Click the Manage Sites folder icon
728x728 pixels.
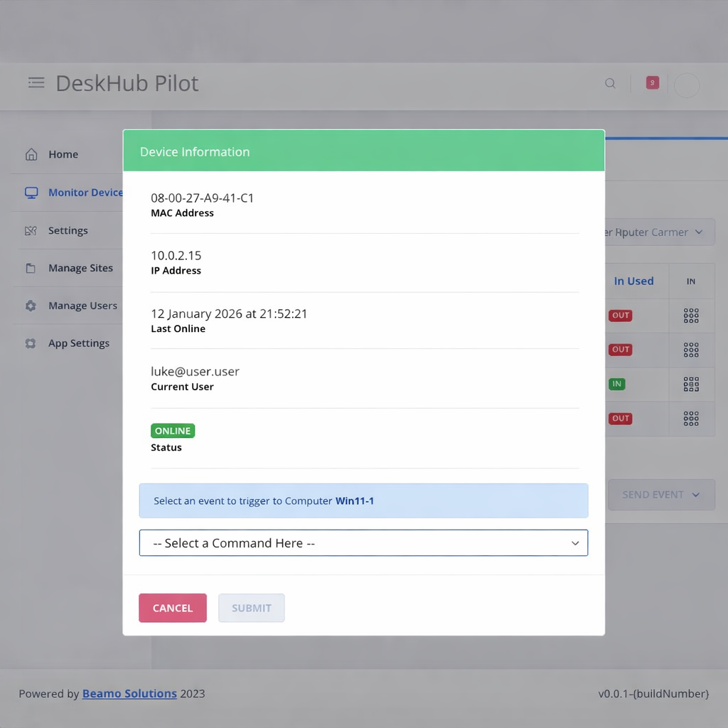(x=31, y=269)
